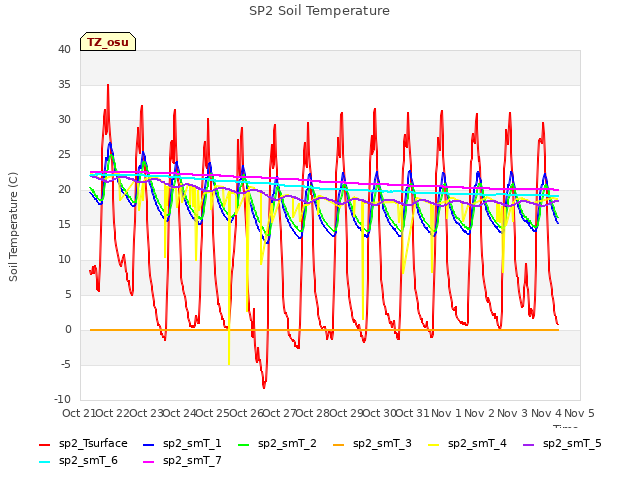
Task: Click the Nov 3 x-axis tick label
Action: [513, 413]
